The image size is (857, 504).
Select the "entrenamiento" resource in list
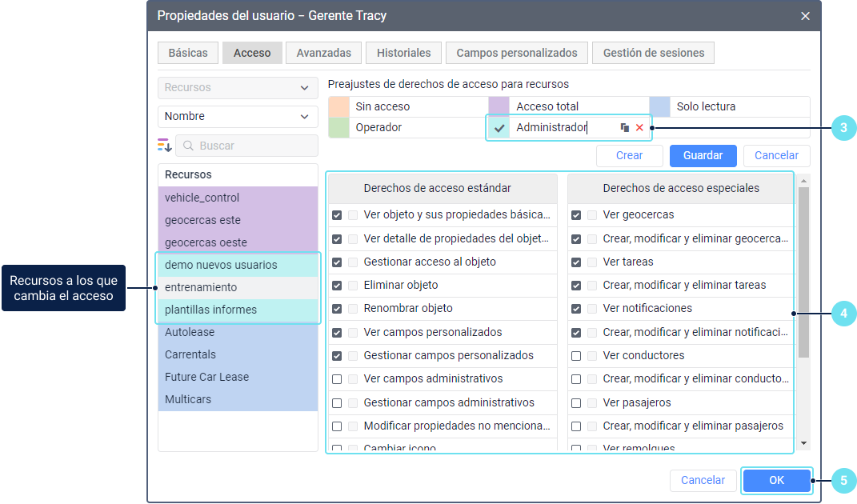point(201,287)
